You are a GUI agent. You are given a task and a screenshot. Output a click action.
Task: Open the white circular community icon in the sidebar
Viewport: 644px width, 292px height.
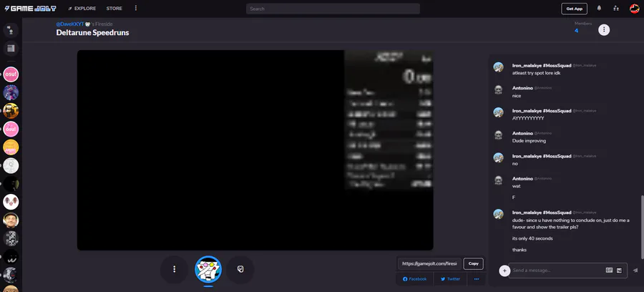[x=11, y=165]
